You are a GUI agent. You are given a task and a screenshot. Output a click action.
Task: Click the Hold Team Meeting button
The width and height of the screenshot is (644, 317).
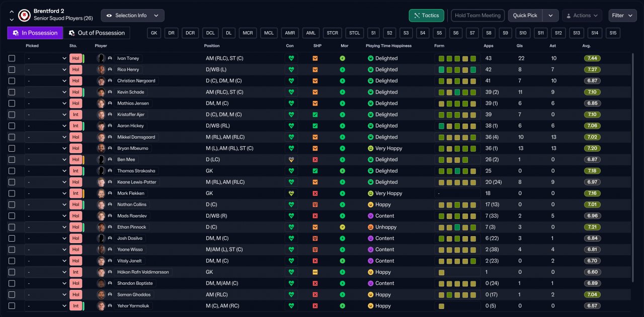pos(477,16)
